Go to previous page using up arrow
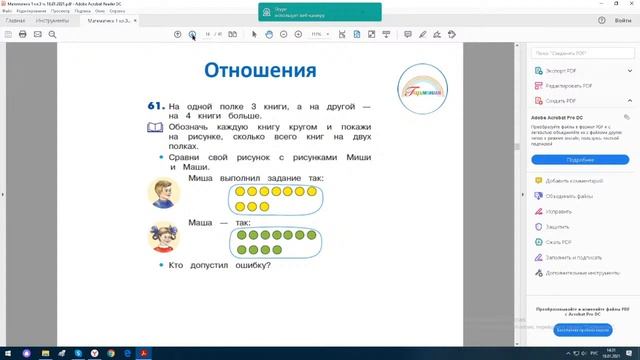640x360 pixels. click(x=178, y=34)
